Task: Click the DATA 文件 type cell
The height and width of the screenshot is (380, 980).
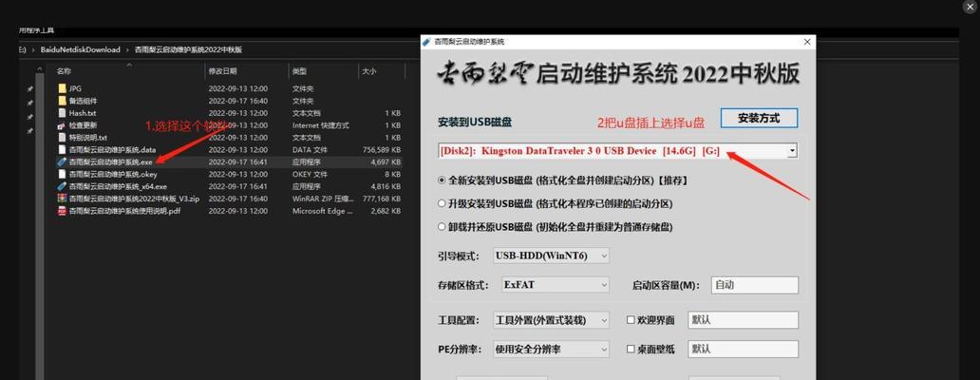Action: pos(310,150)
